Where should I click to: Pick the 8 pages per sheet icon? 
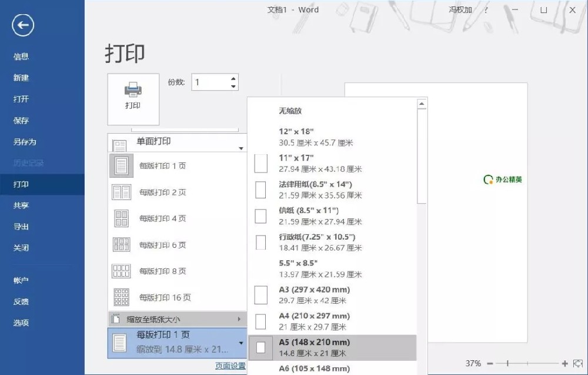pyautogui.click(x=121, y=271)
